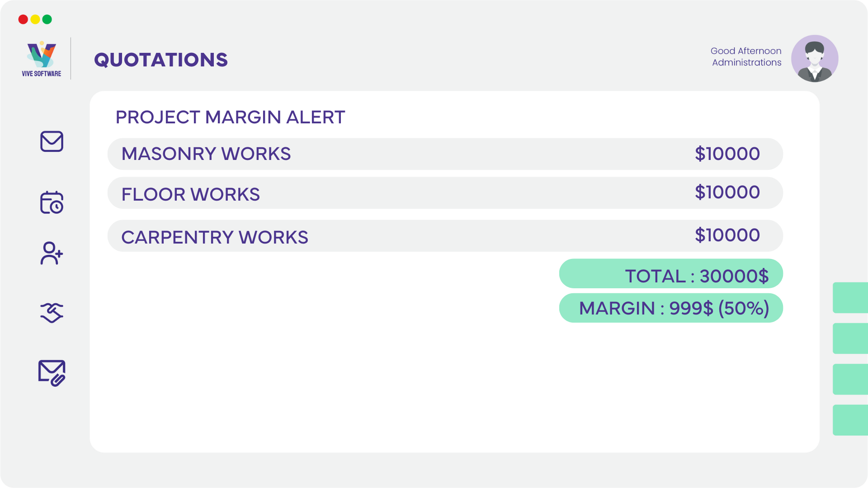Screen dimensions: 868x488
Task: Select the Carpentry Works row
Action: point(445,236)
